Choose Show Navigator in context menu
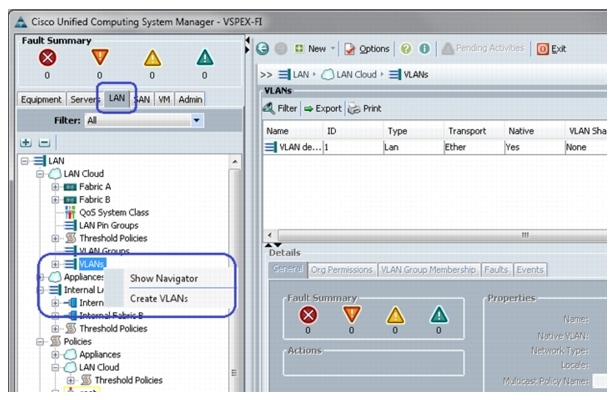 click(164, 278)
